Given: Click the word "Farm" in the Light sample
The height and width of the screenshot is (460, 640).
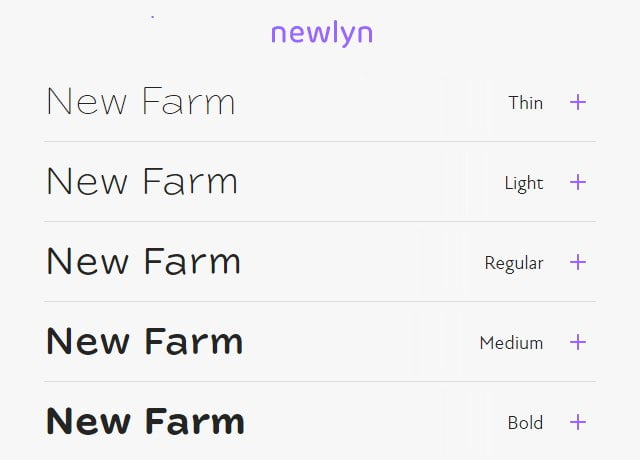Looking at the screenshot, I should tap(190, 182).
